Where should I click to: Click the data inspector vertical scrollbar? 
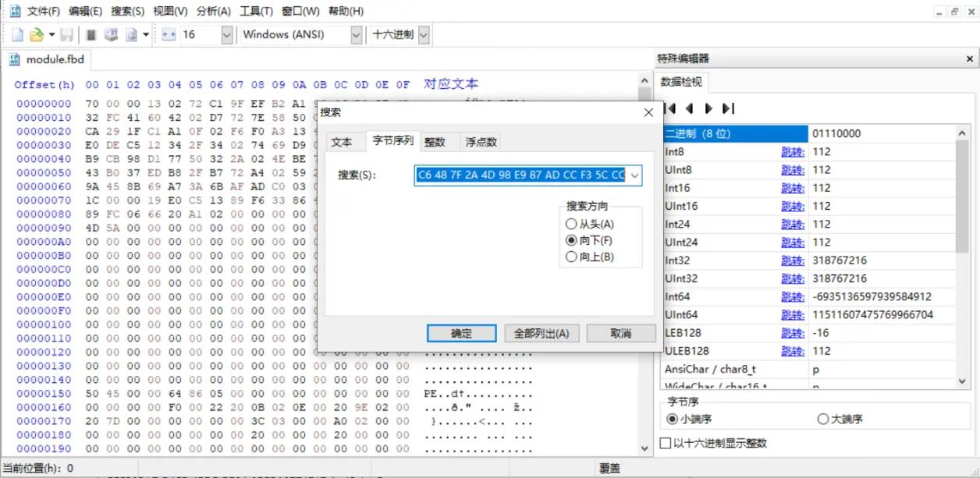[x=963, y=257]
